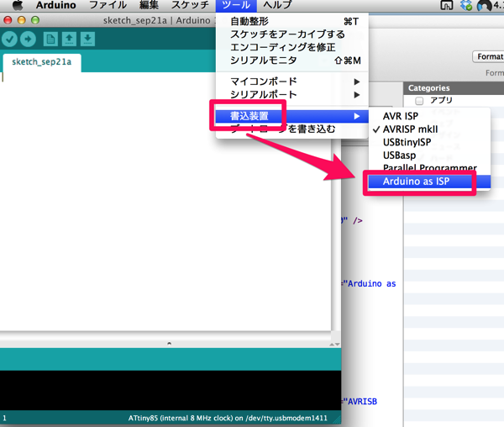Click the console divider handle arrow
This screenshot has height=427, width=504.
[x=169, y=344]
